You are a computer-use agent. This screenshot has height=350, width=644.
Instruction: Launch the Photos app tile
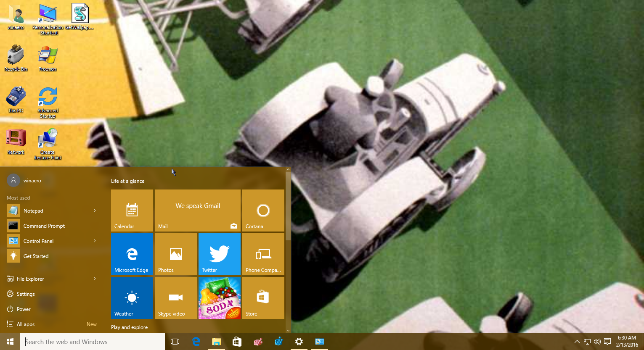click(175, 254)
